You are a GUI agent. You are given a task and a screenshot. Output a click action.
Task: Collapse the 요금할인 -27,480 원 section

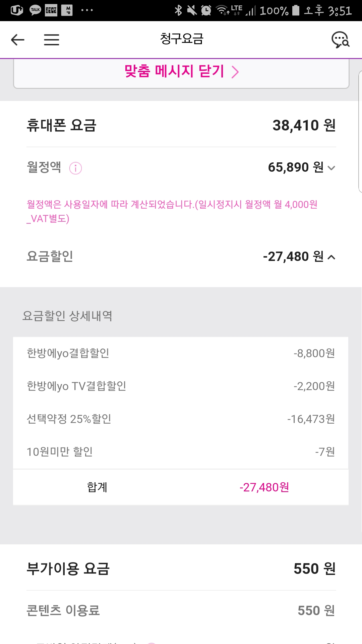click(x=331, y=257)
